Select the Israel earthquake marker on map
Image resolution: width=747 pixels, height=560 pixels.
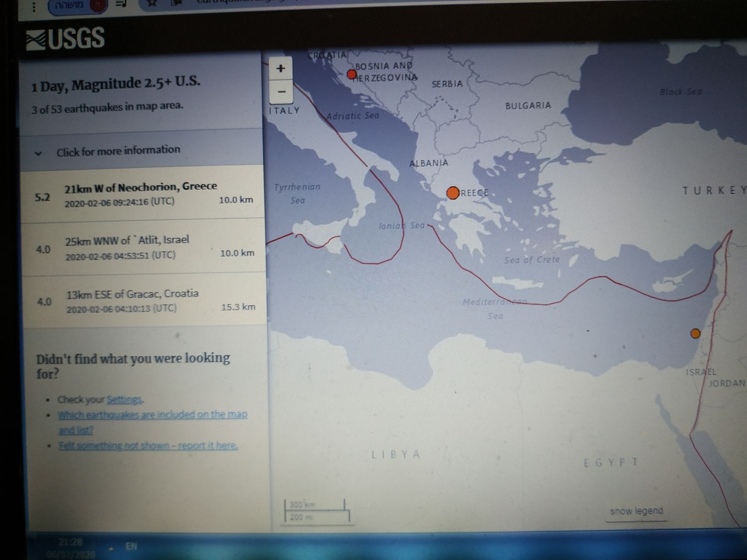pos(695,333)
